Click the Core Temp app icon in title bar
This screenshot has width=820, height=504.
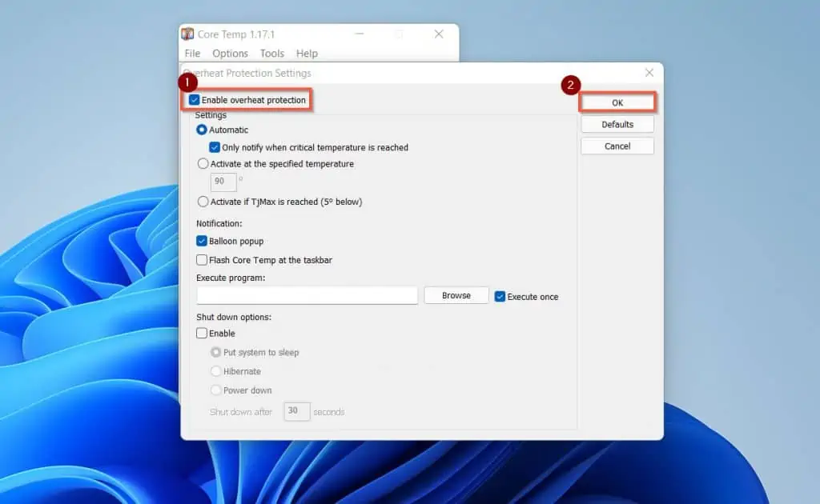[x=187, y=34]
